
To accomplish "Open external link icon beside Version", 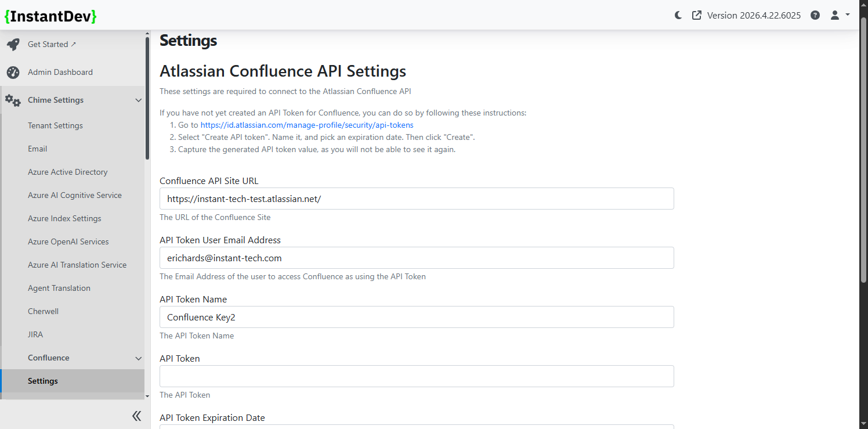I will coord(697,15).
